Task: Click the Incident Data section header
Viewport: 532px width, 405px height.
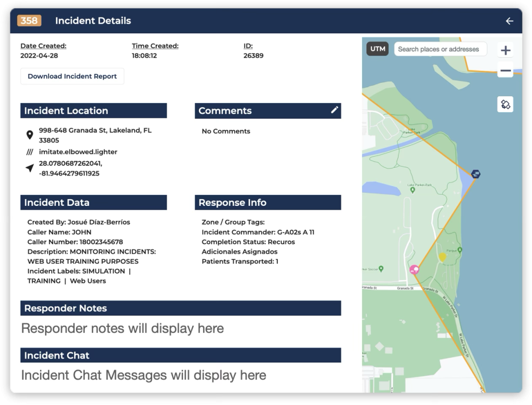Action: pos(94,202)
